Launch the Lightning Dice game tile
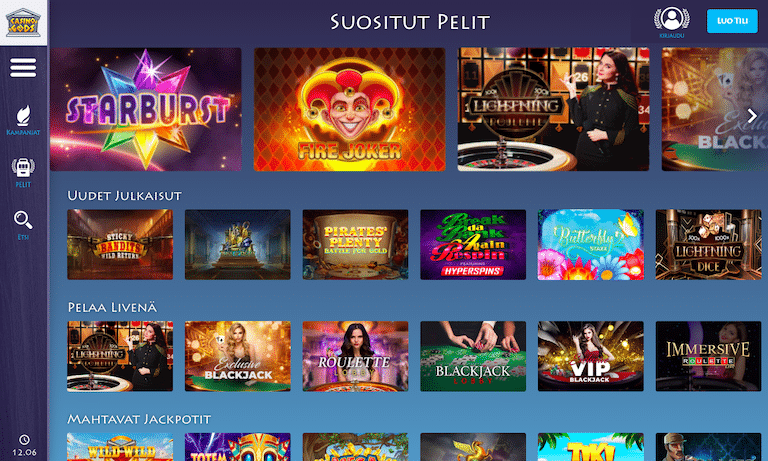The height and width of the screenshot is (461, 768). 708,244
